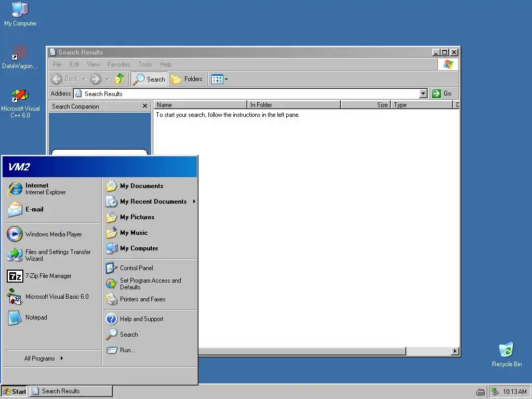Click the My Computer desktop icon
This screenshot has width=532, height=399.
[20, 14]
